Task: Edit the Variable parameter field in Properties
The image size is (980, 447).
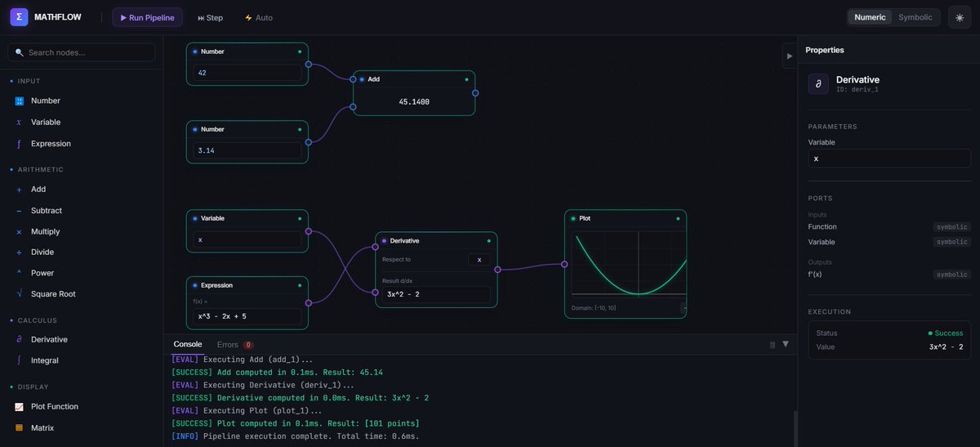Action: (889, 159)
